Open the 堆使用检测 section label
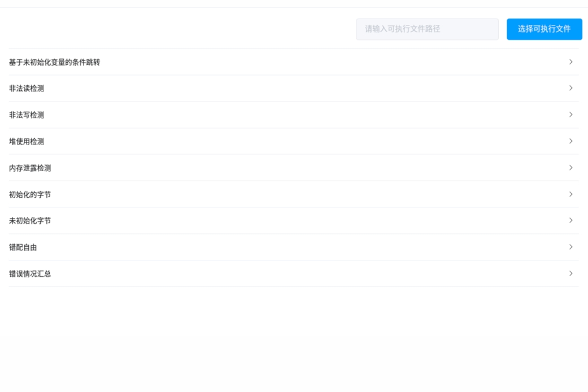Image resolution: width=588 pixels, height=392 pixels. pos(27,141)
